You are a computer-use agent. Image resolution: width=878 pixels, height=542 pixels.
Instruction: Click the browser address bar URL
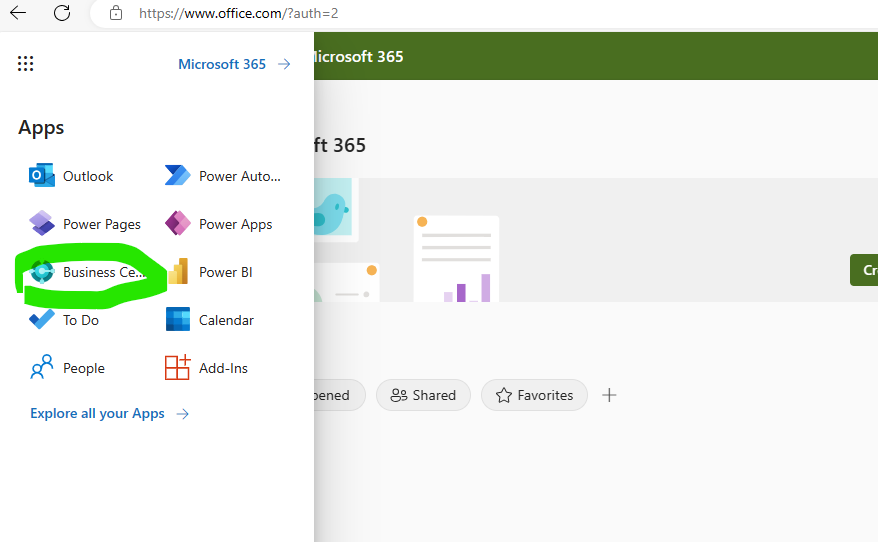click(239, 13)
